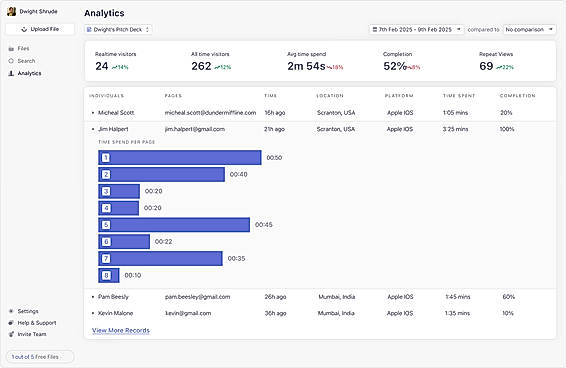Click the Time Spent column header
The height and width of the screenshot is (368, 566).
point(459,96)
